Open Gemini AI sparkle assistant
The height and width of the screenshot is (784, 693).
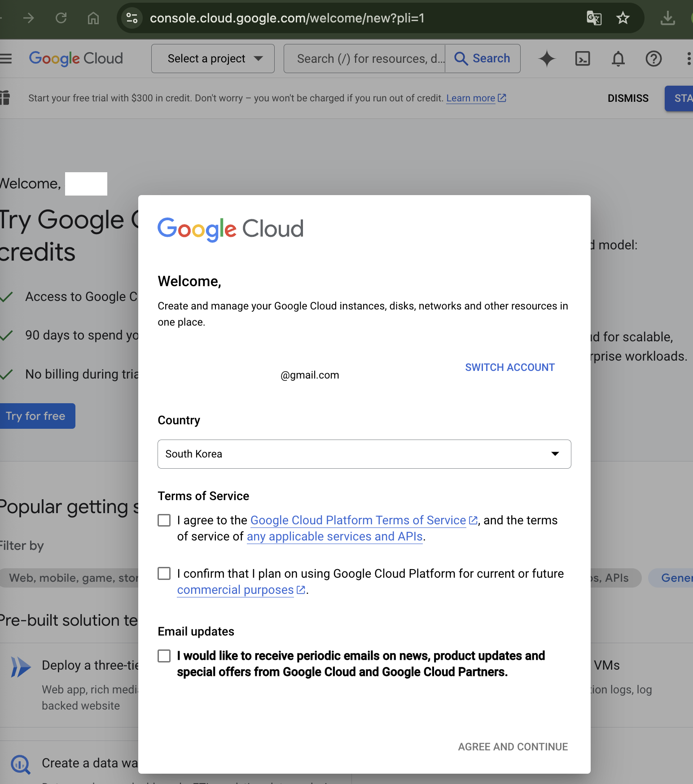(547, 58)
